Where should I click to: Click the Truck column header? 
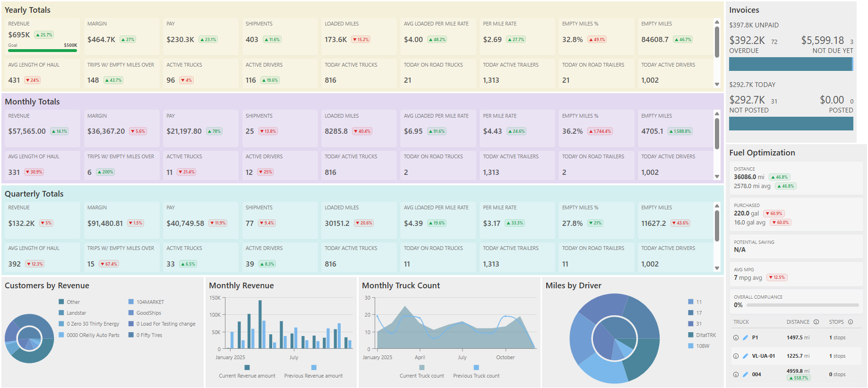pos(741,322)
